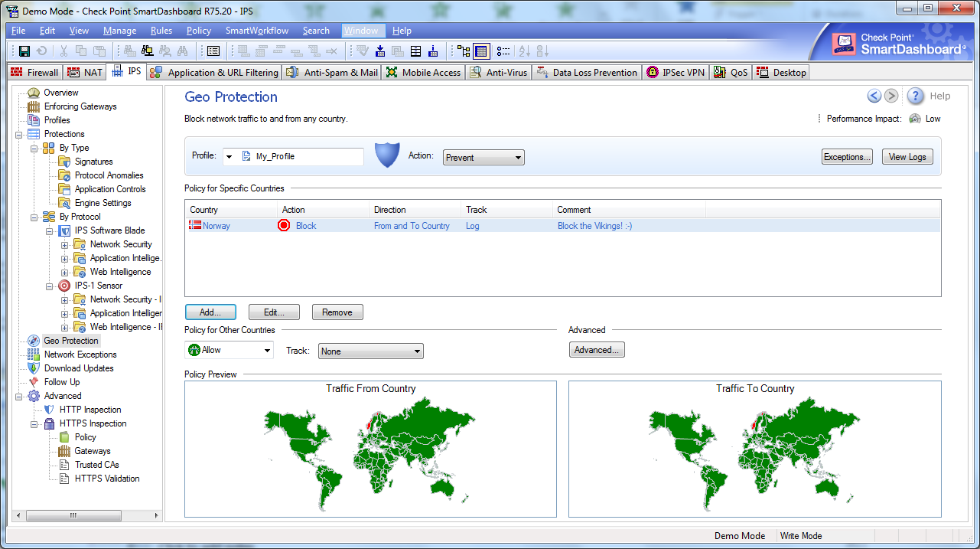
Task: Click the yellow network object toolbar icon
Action: click(x=147, y=51)
